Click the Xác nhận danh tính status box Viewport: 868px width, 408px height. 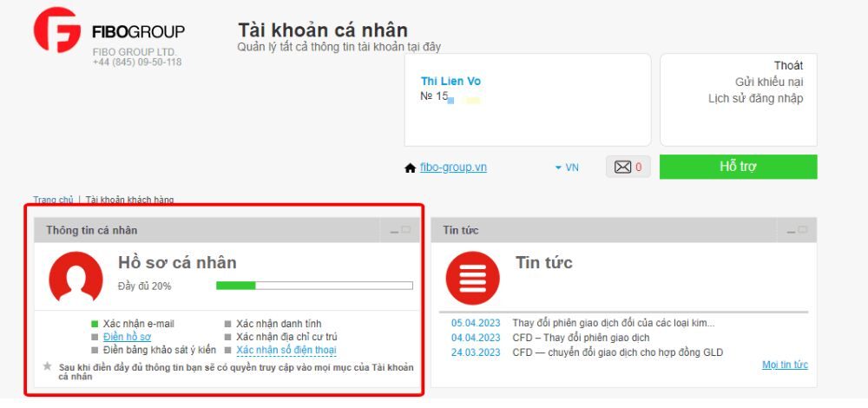(227, 324)
